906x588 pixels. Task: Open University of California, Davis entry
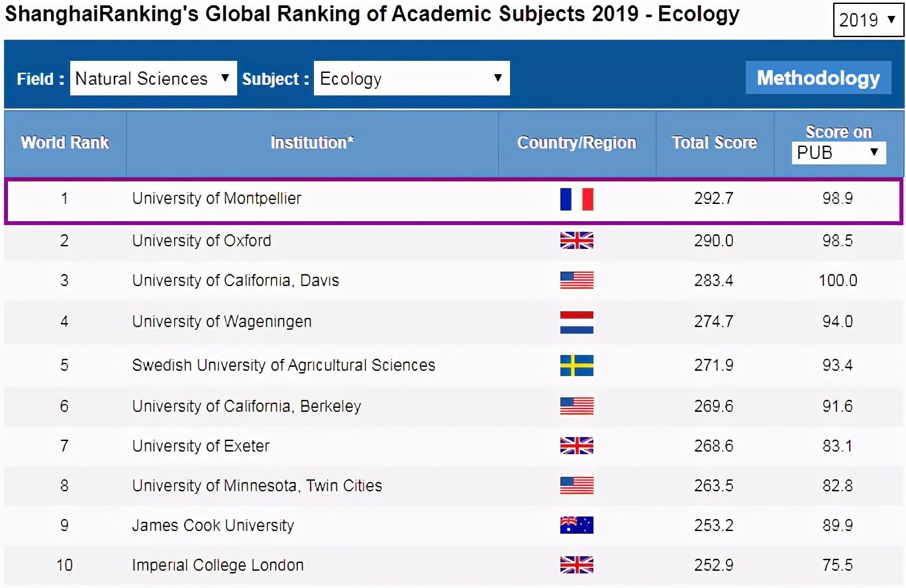tap(235, 281)
